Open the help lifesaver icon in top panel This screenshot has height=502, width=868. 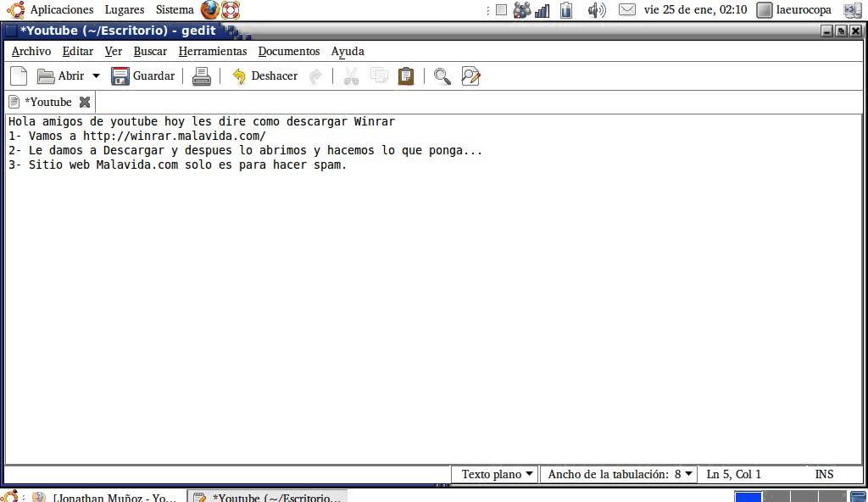[231, 9]
